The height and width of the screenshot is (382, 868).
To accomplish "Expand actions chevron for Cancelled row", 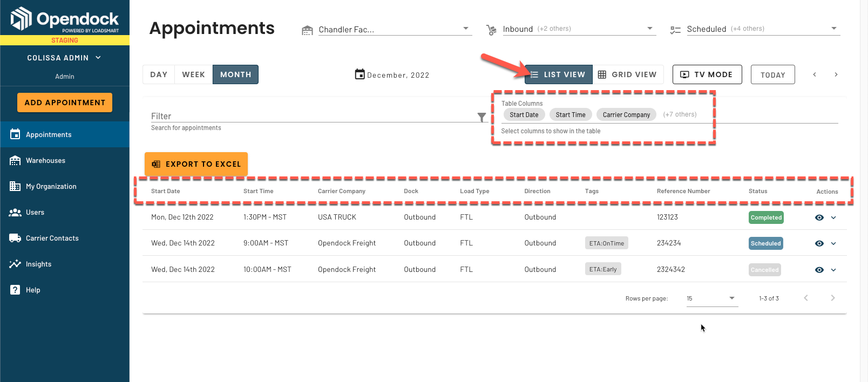I will click(x=833, y=270).
